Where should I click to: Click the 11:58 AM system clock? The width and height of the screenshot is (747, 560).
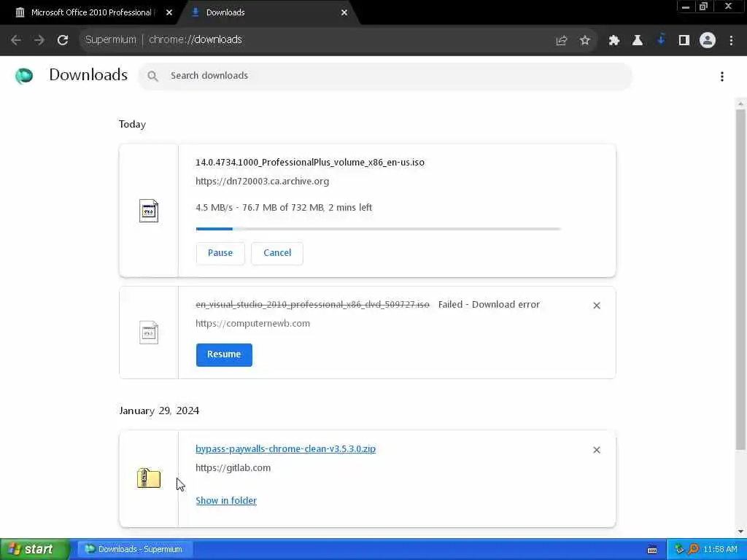pos(720,550)
